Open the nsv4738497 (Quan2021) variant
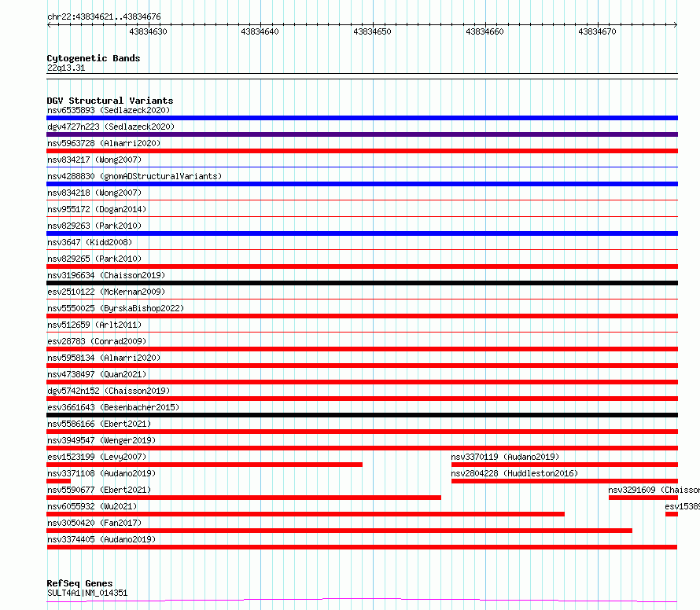Image resolution: width=700 pixels, height=610 pixels. pos(97,374)
